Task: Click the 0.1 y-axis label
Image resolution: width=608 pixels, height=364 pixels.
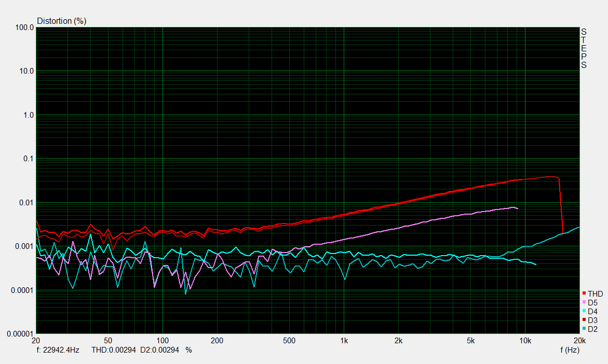Action: pyautogui.click(x=29, y=159)
